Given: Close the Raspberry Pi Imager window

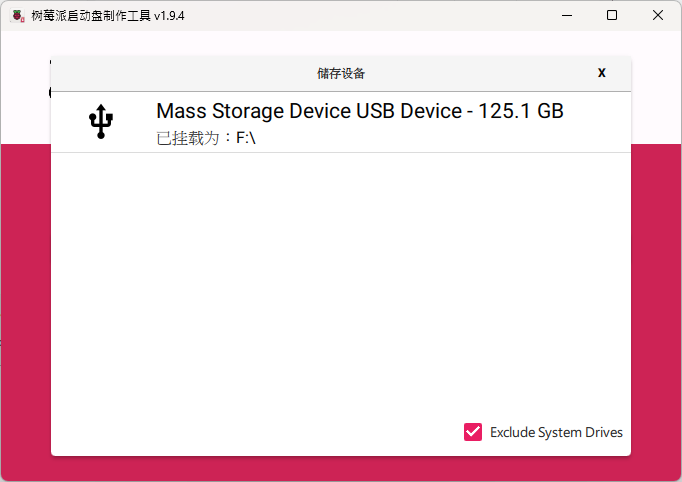Looking at the screenshot, I should pyautogui.click(x=657, y=16).
